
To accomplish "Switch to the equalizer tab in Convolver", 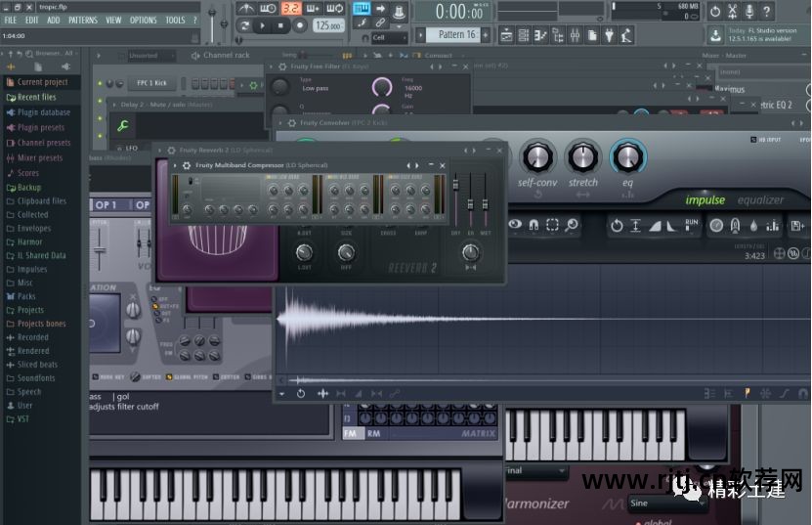I will coord(760,200).
